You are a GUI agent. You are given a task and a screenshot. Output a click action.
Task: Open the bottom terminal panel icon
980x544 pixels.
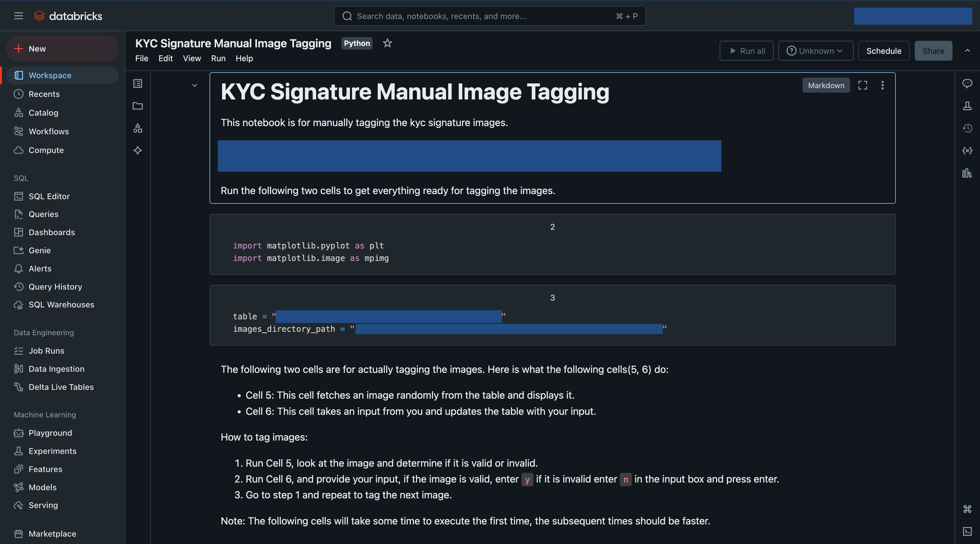coord(967,531)
